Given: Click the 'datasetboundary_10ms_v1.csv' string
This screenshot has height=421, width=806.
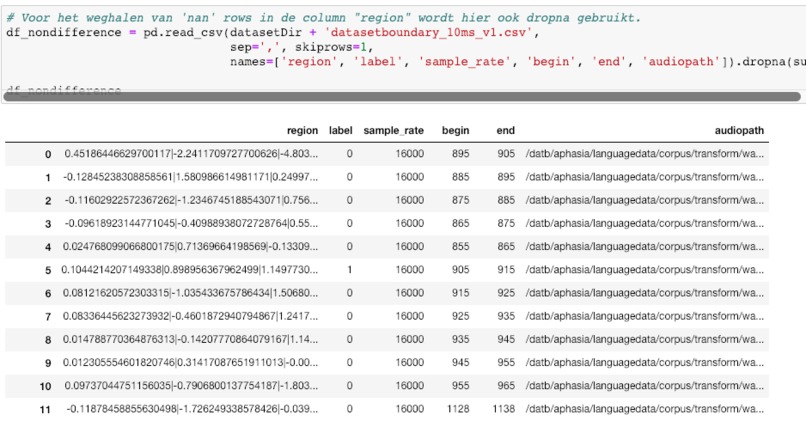Looking at the screenshot, I should pyautogui.click(x=429, y=32).
